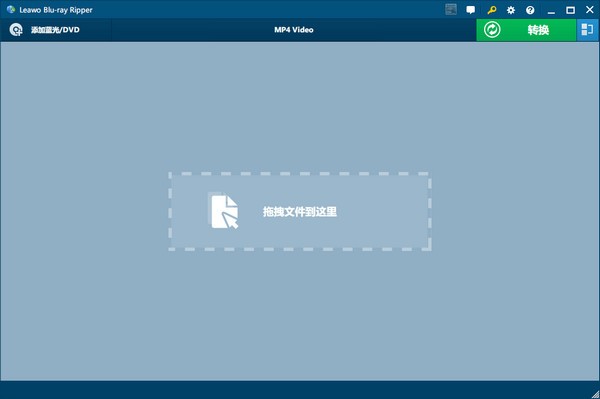Open the MP4 Video output format selector

point(293,30)
